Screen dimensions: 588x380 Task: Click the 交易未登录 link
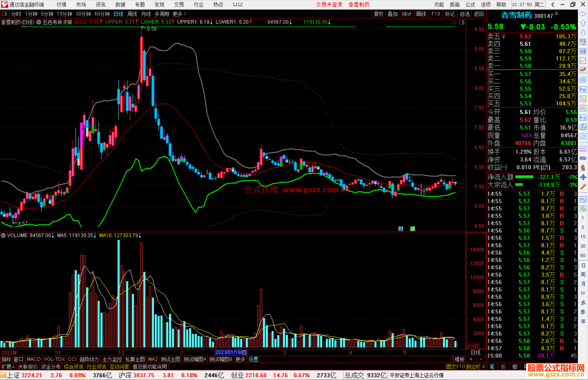click(329, 5)
